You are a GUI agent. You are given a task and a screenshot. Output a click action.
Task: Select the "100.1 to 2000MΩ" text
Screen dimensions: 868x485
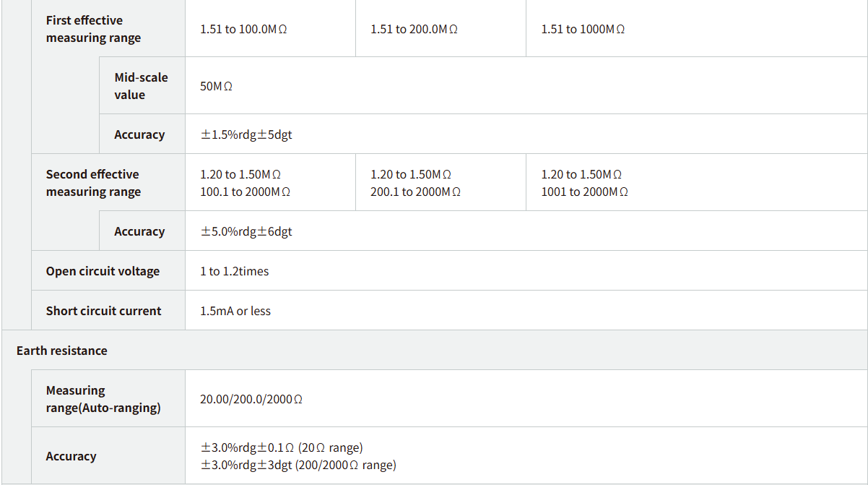[x=245, y=192]
